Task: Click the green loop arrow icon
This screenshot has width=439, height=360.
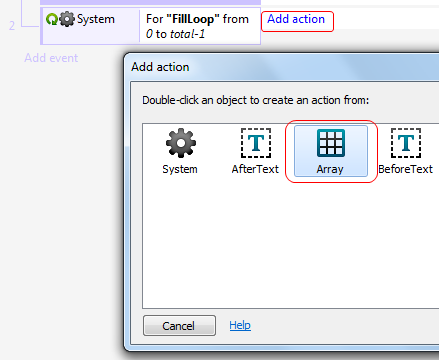Action: (x=52, y=19)
